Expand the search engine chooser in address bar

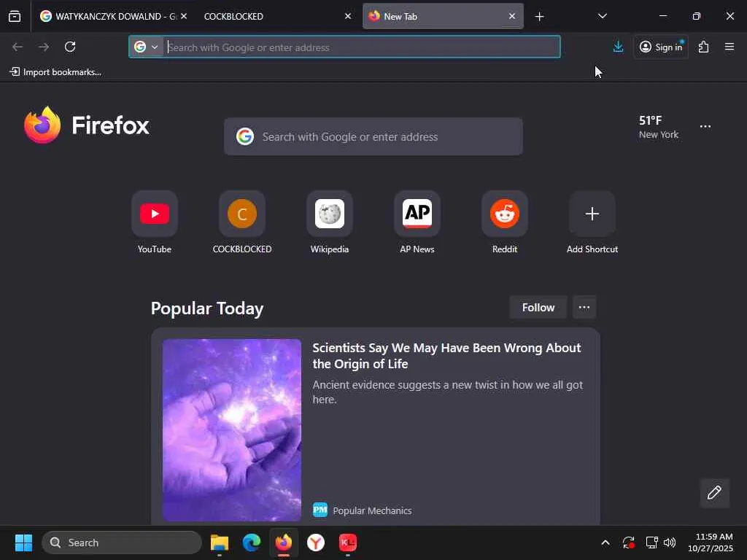tap(146, 47)
